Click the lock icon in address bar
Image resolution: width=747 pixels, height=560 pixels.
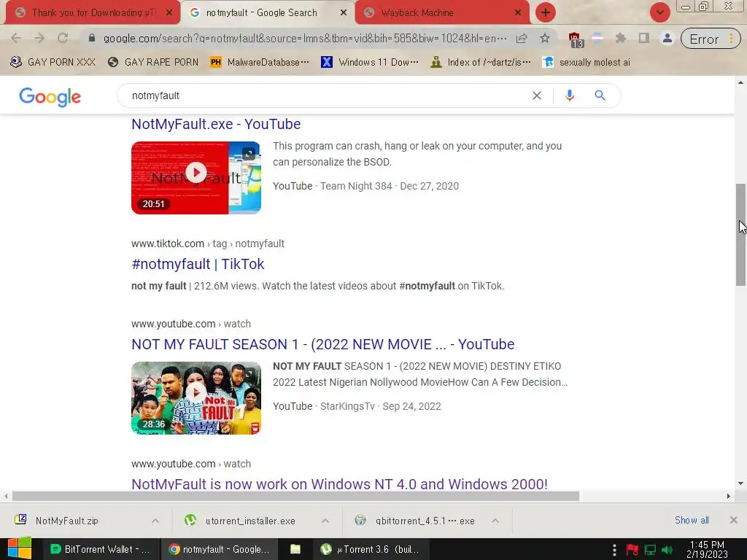point(92,38)
